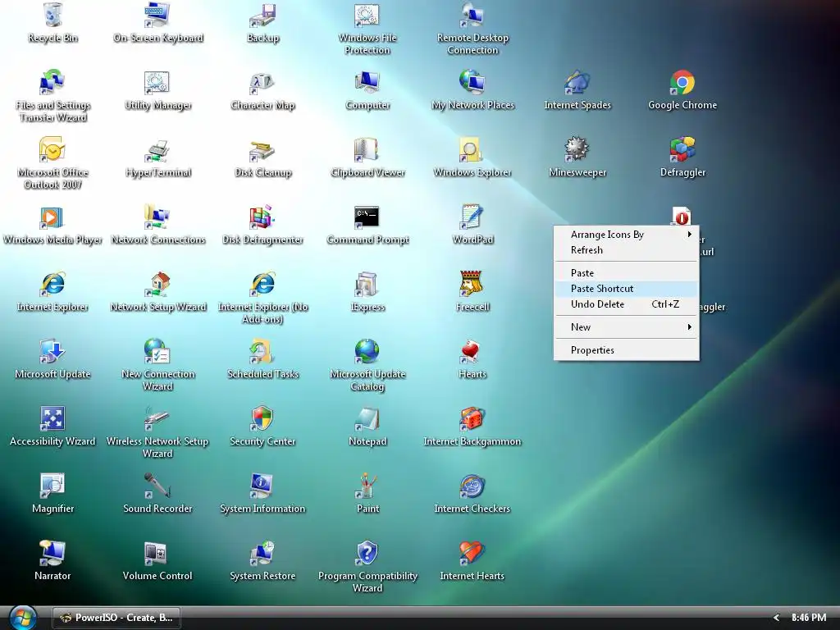
Task: Select the Internet Hearts icon
Action: pos(472,553)
